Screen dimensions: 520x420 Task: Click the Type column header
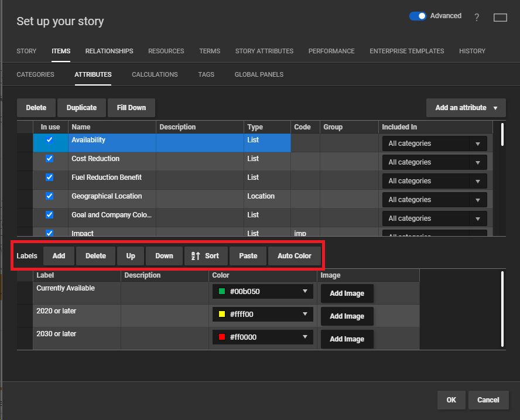pyautogui.click(x=267, y=127)
